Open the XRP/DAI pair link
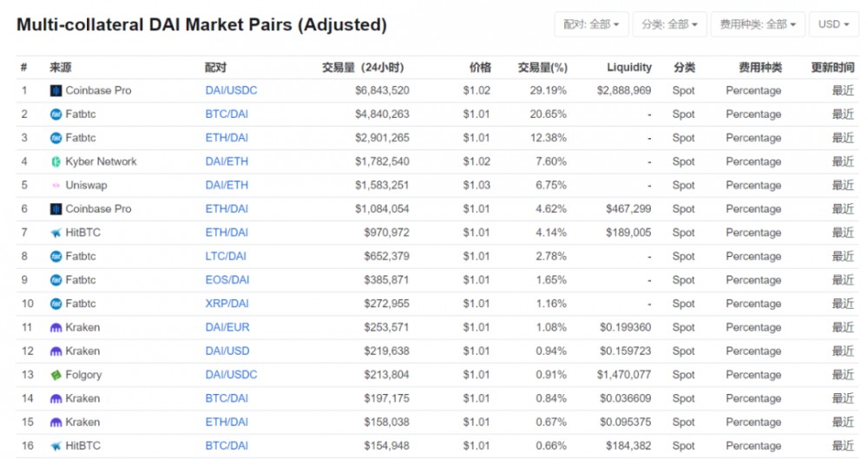Image resolution: width=868 pixels, height=459 pixels. pos(227,304)
